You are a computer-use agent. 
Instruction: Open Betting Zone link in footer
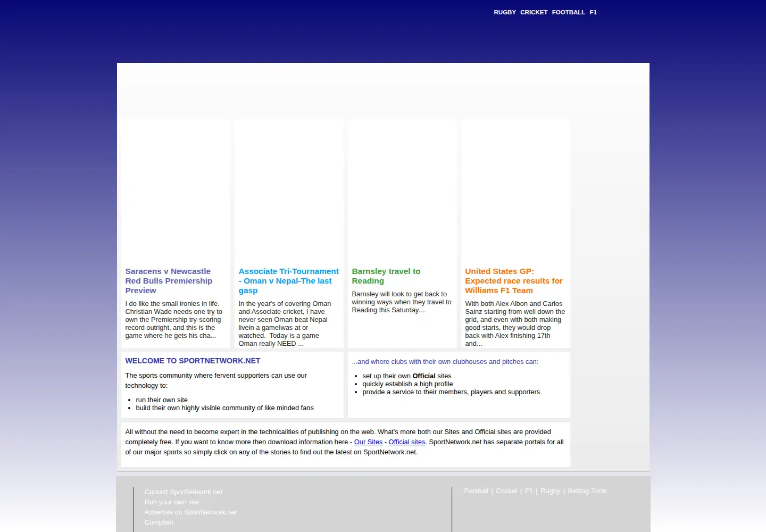tap(587, 491)
